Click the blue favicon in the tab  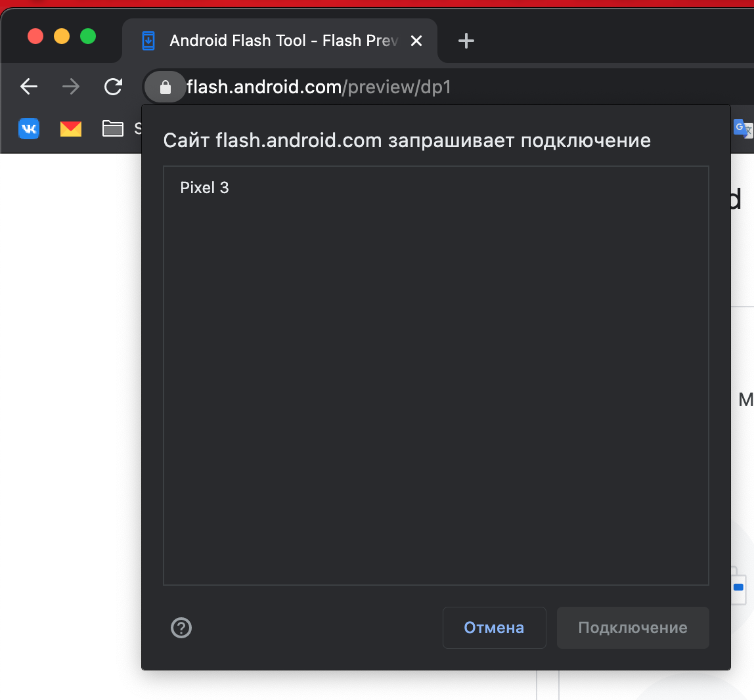(149, 41)
